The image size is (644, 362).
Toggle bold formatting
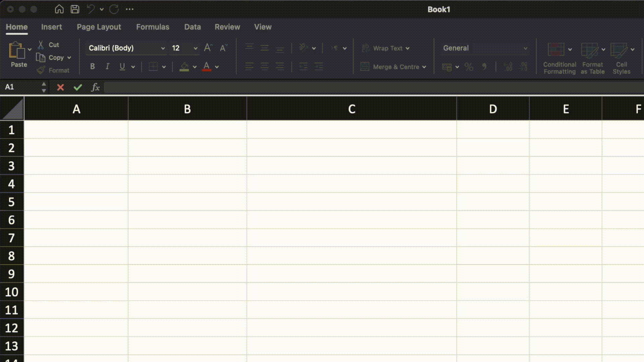93,66
